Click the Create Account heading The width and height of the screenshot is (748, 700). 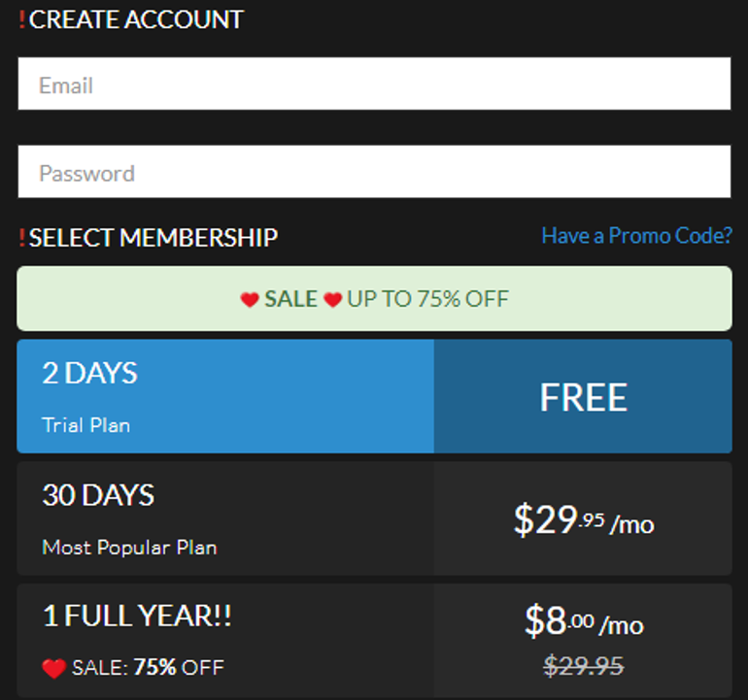[x=136, y=19]
